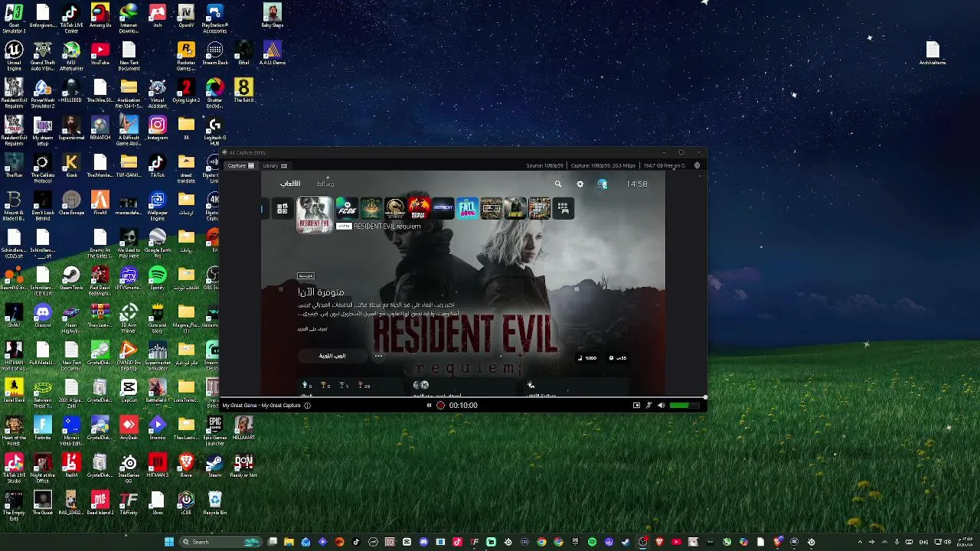Image resolution: width=980 pixels, height=551 pixels.
Task: Open PS5 search magnifier icon
Action: (x=558, y=184)
